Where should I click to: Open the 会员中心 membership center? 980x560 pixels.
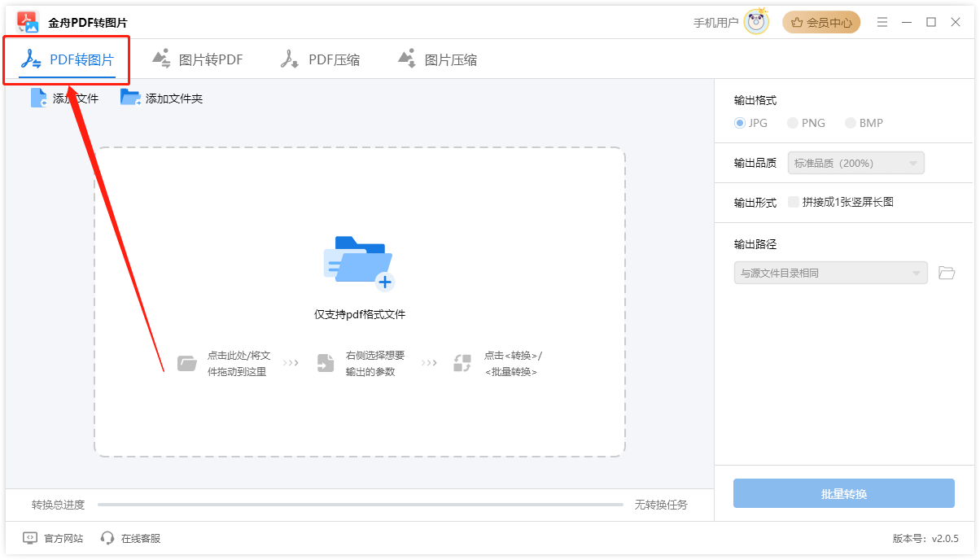coord(821,22)
